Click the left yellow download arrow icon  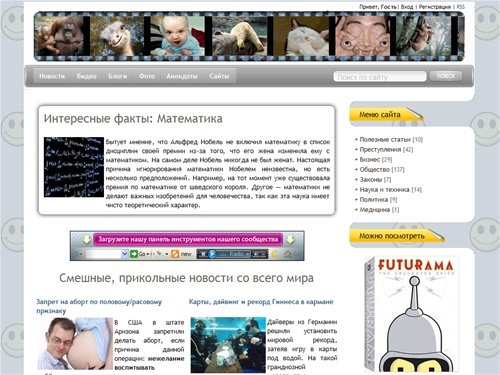click(x=87, y=239)
